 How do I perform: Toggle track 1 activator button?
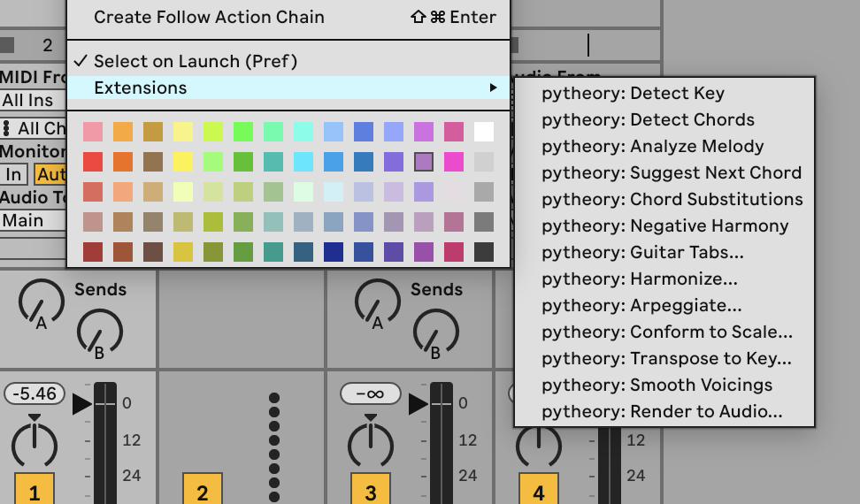(34, 489)
